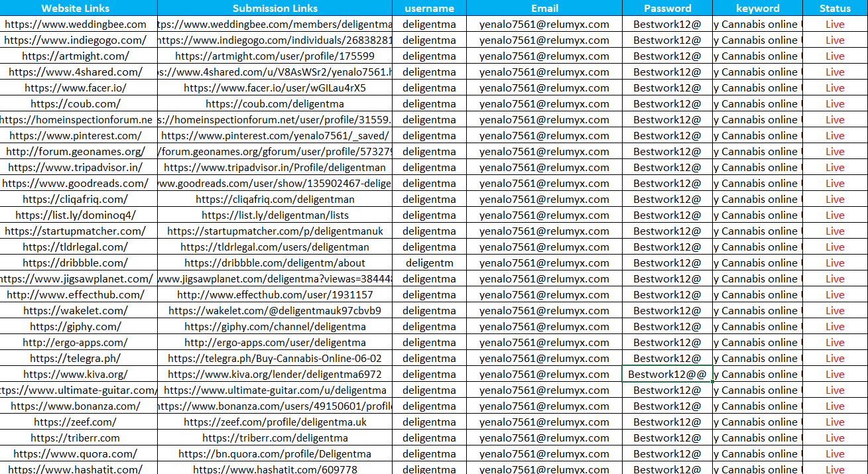Select the https://www.pinterest.com/ website cell
This screenshot has width=868, height=474.
pos(75,136)
